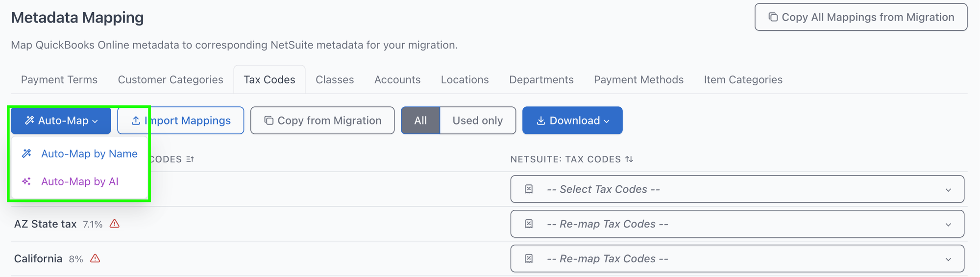Choose Auto-Map by Name option

(x=79, y=154)
